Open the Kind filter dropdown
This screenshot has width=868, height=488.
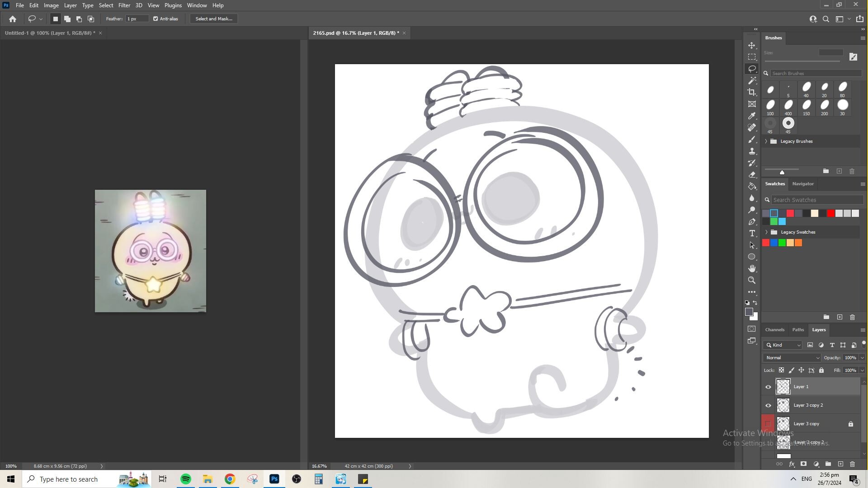pos(783,345)
